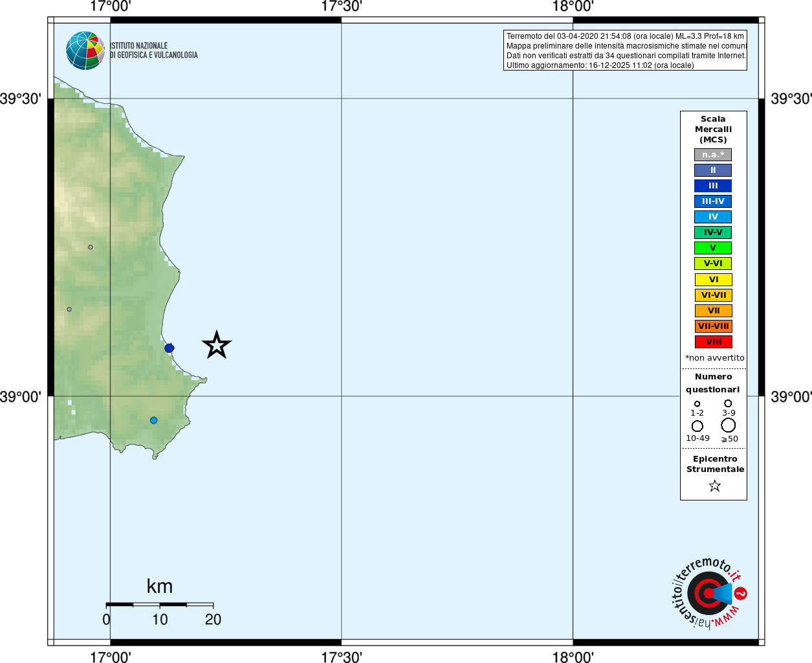Click the top 17°30' longitude label

pos(342,6)
